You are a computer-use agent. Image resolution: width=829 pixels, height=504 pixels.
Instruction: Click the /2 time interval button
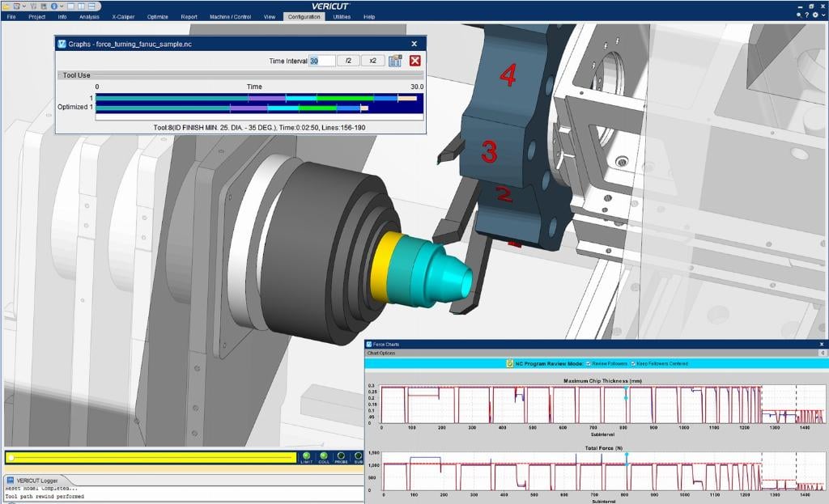coord(348,61)
